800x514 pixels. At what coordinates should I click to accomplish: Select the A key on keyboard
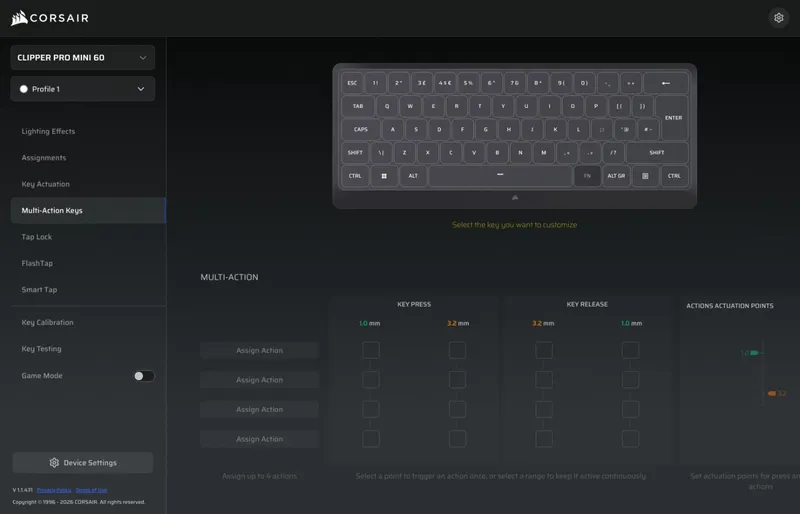click(393, 129)
